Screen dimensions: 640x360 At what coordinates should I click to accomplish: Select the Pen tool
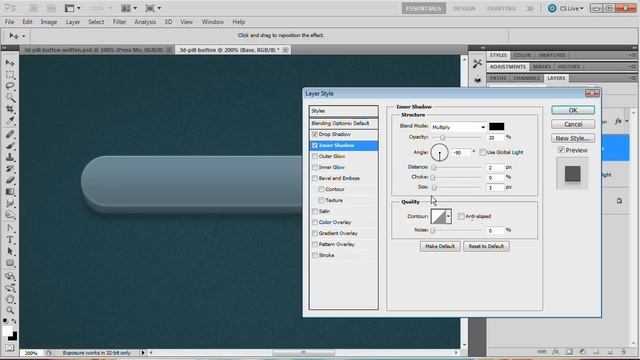[10, 228]
